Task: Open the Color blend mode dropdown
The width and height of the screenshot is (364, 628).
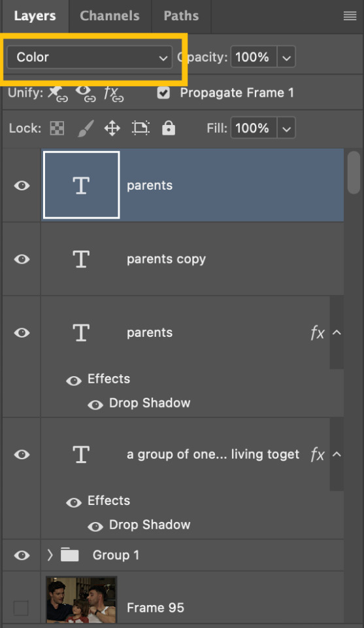Action: point(90,58)
